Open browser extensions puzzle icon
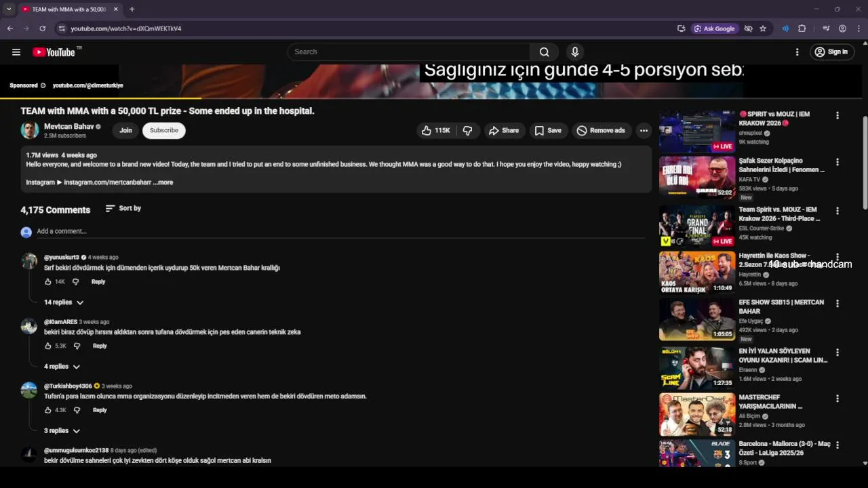This screenshot has width=868, height=488. [x=802, y=28]
